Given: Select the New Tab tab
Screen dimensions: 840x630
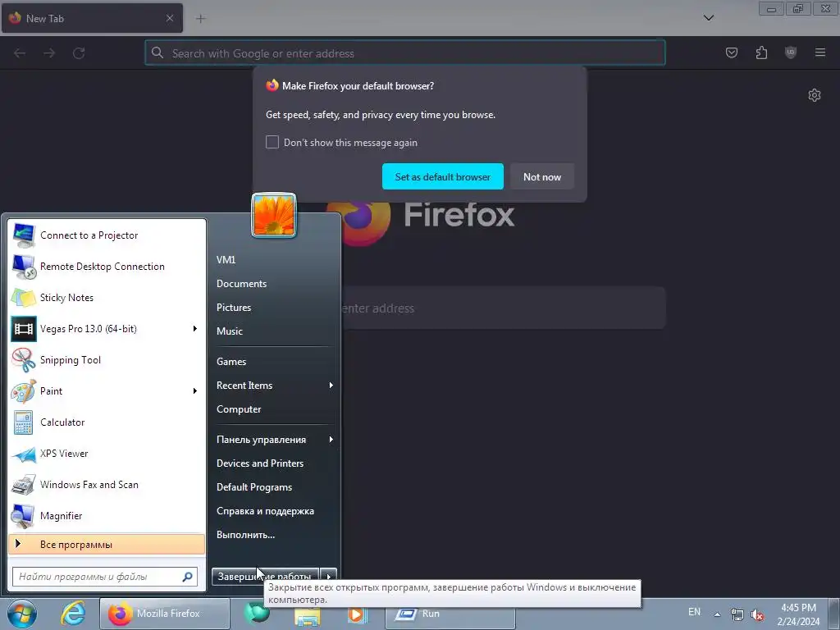Looking at the screenshot, I should [92, 18].
